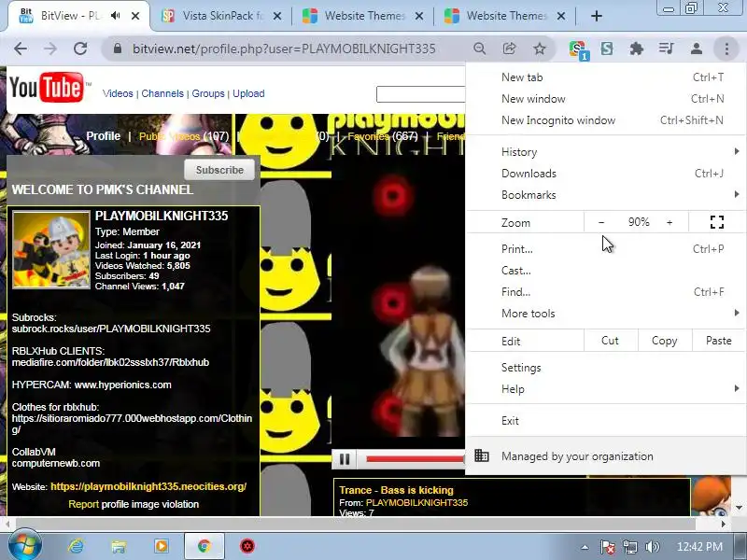Open the Windows Start orb
747x560 pixels.
tap(24, 545)
